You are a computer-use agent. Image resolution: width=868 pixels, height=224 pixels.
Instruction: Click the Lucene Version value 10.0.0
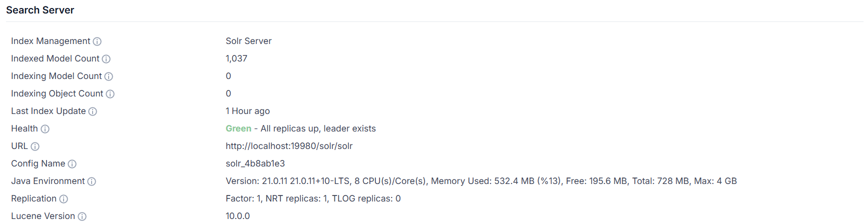(238, 216)
